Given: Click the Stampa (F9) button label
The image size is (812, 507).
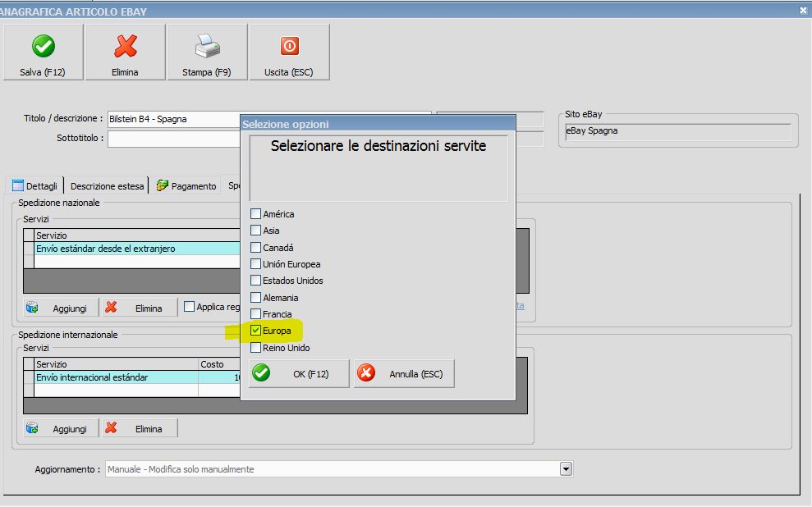Looking at the screenshot, I should [x=207, y=72].
